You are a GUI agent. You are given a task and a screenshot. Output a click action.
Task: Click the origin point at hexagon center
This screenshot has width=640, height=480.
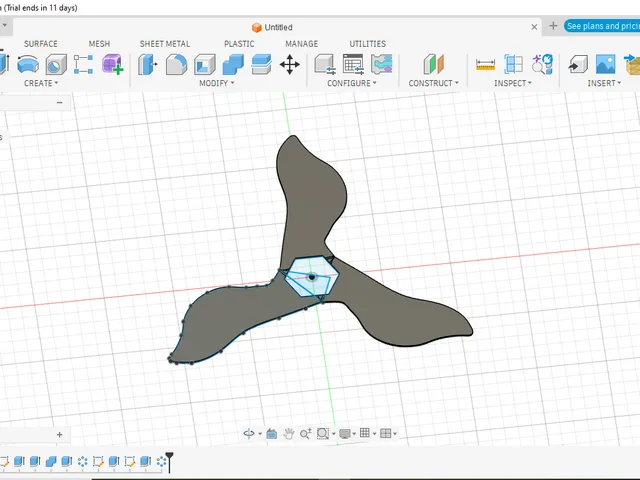click(x=312, y=277)
